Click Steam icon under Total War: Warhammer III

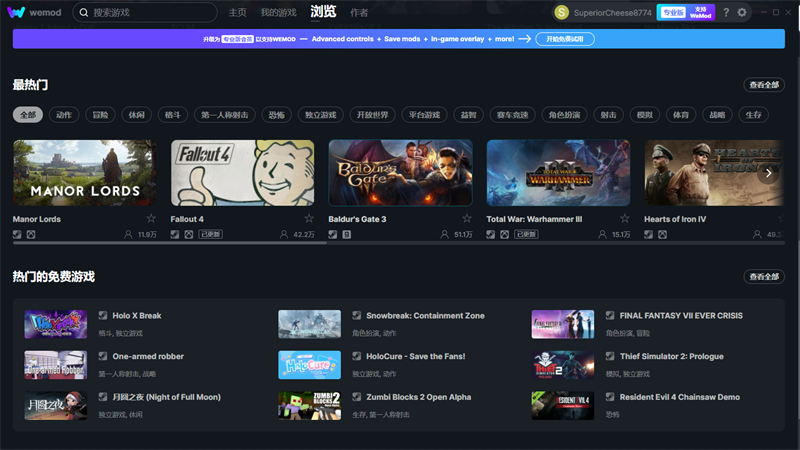491,234
